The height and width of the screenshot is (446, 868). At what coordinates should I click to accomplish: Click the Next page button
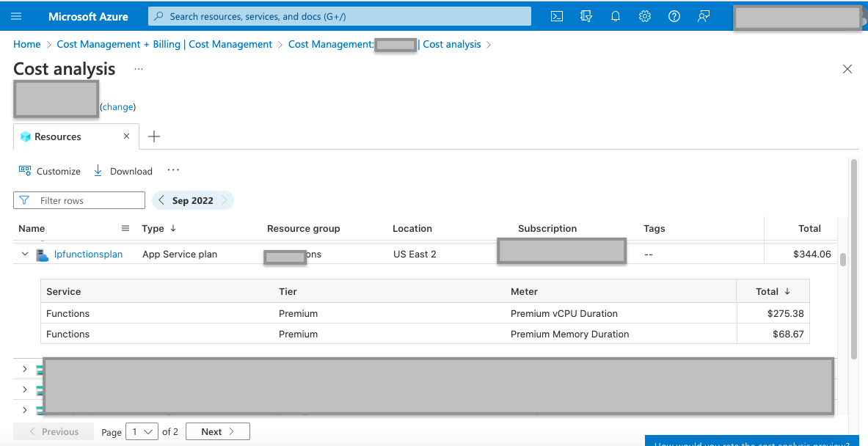coord(218,431)
